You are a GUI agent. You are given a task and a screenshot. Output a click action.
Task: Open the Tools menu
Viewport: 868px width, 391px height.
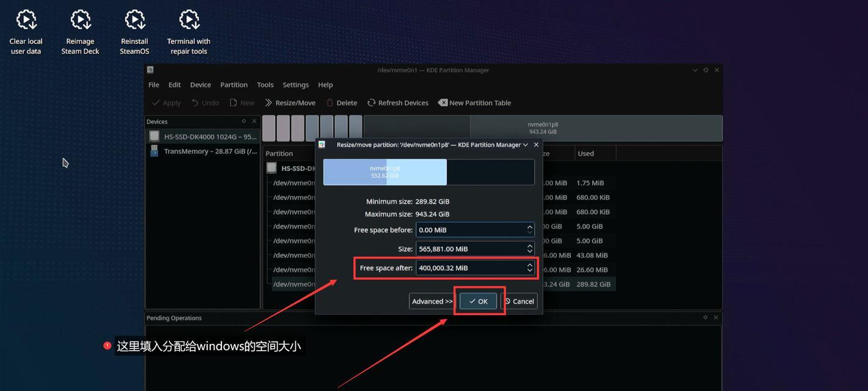(x=265, y=85)
